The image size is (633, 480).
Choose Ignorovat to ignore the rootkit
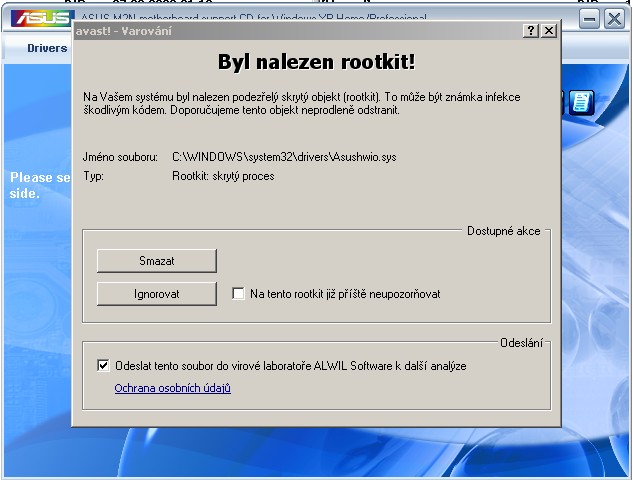click(x=157, y=294)
